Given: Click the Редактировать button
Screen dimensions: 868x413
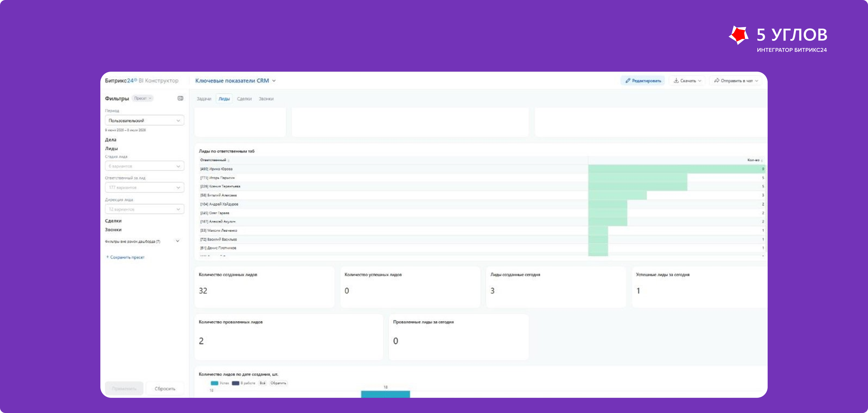Looking at the screenshot, I should (643, 81).
